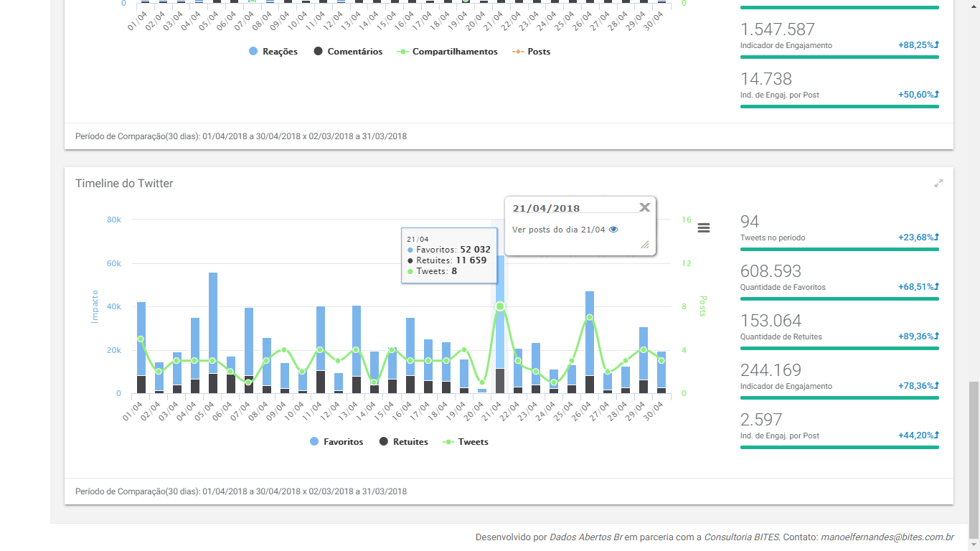Toggle Compartilhamentos line in upper legend
The height and width of the screenshot is (551, 980).
point(448,52)
